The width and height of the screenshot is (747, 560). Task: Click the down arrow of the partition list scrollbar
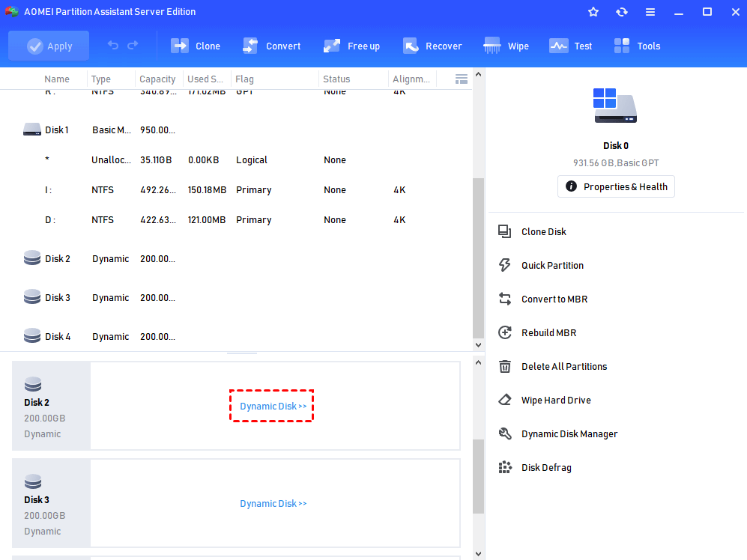click(x=478, y=345)
